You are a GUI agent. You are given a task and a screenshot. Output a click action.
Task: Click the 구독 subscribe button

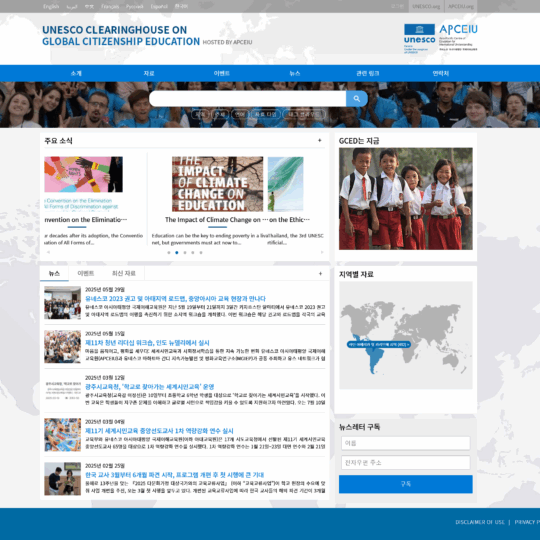pyautogui.click(x=405, y=484)
